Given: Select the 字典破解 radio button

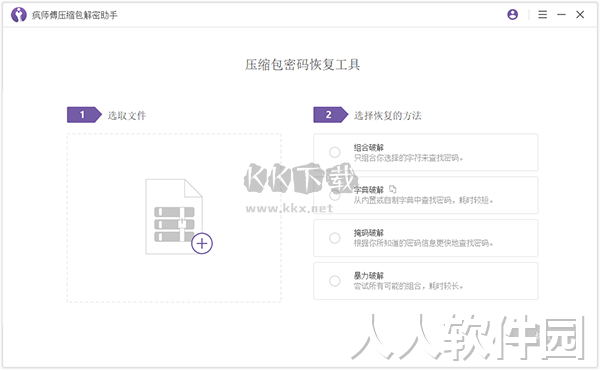Looking at the screenshot, I should [335, 195].
